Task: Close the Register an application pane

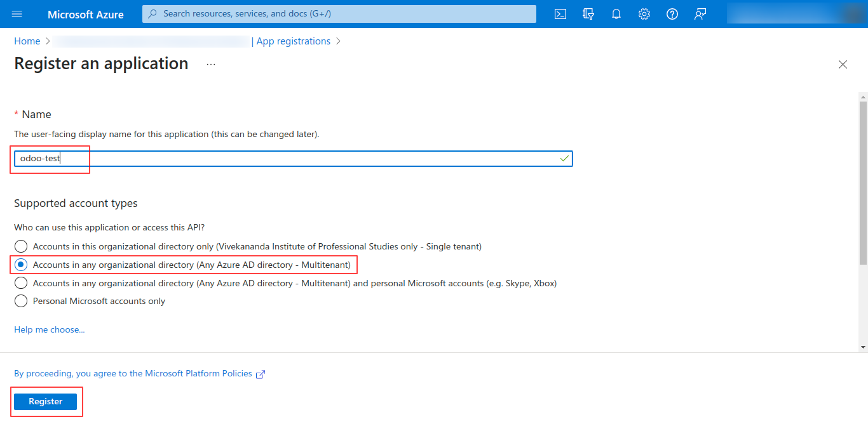Action: [x=843, y=64]
